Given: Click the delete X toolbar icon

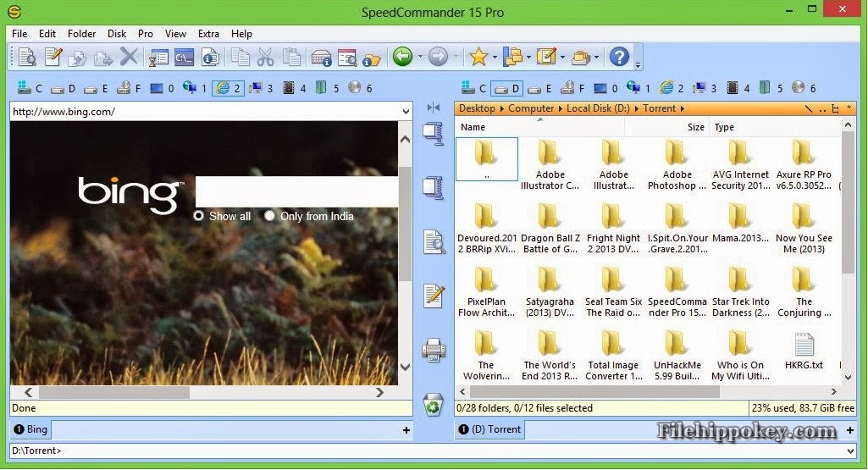Looking at the screenshot, I should 129,57.
